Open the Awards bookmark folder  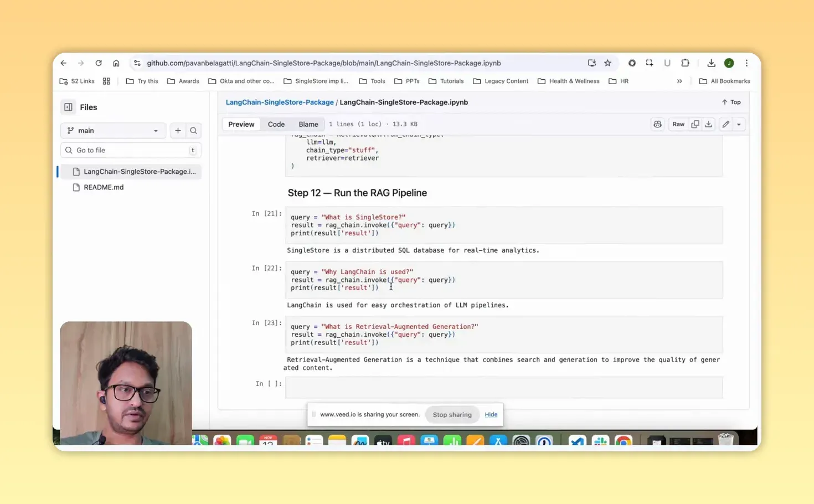point(183,81)
